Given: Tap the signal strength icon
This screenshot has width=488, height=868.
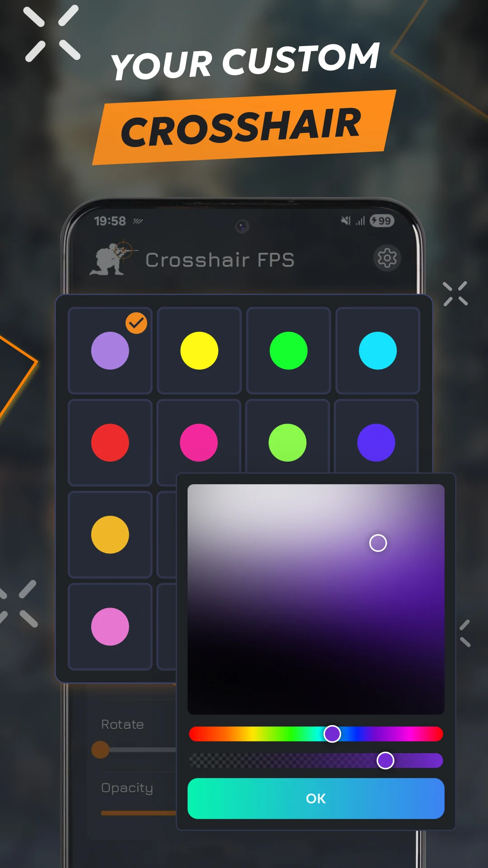Looking at the screenshot, I should tap(360, 221).
